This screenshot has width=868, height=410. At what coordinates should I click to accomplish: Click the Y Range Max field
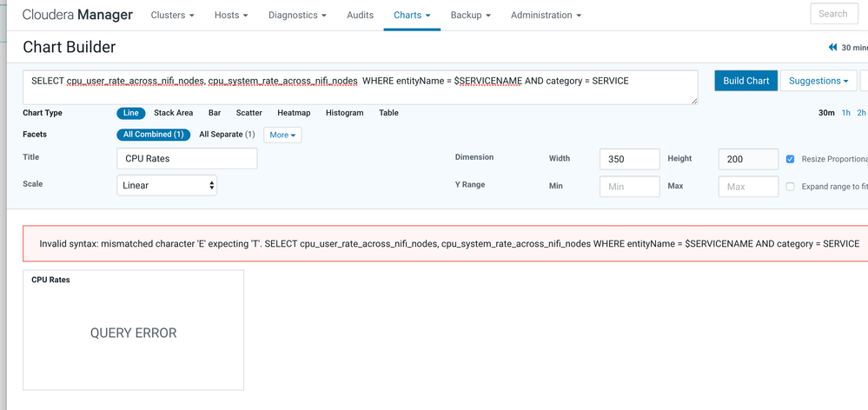pos(748,187)
